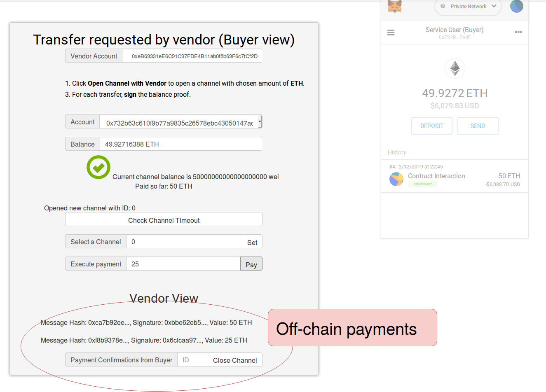Click the Set channel button
The height and width of the screenshot is (392, 546).
[252, 242]
